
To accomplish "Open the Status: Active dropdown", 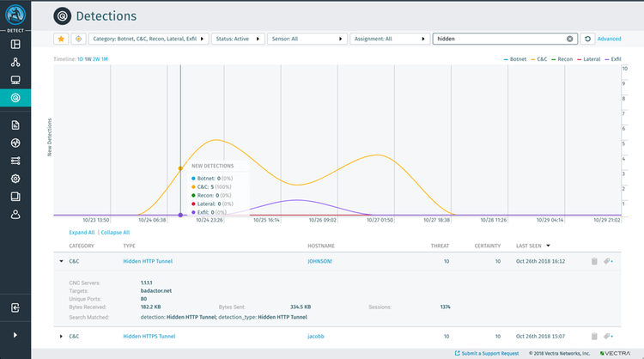I will tap(237, 39).
